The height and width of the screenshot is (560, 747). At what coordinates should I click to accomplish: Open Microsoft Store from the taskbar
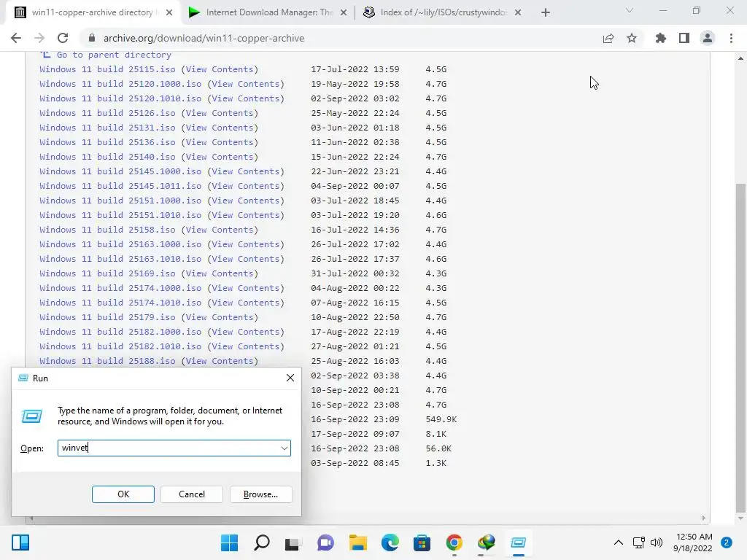(422, 542)
